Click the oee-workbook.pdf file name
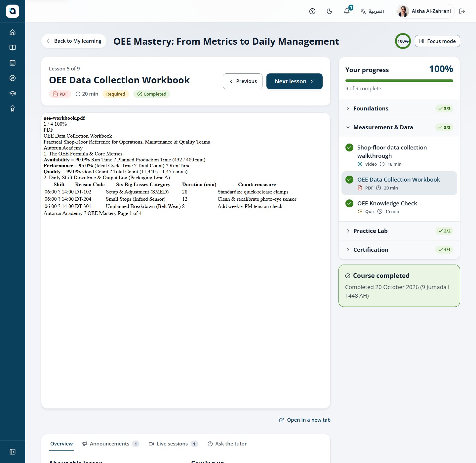This screenshot has width=476, height=463. (x=64, y=118)
